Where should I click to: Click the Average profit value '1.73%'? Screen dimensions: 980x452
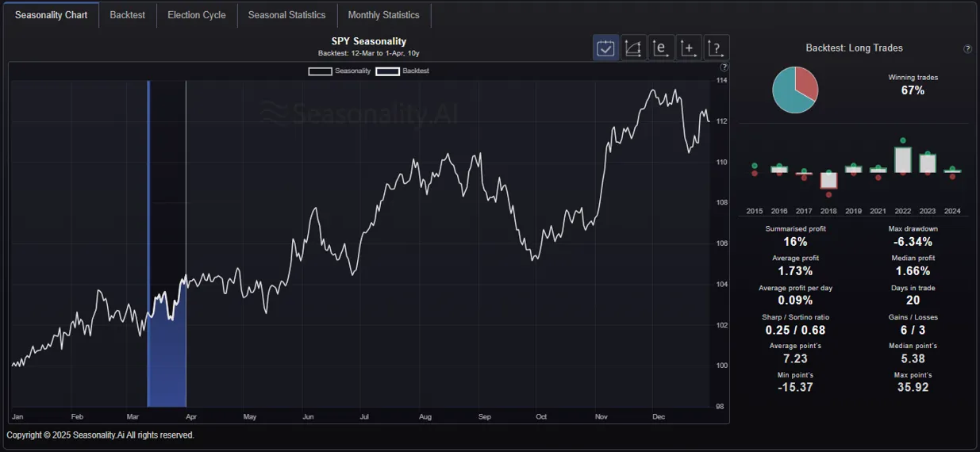796,270
